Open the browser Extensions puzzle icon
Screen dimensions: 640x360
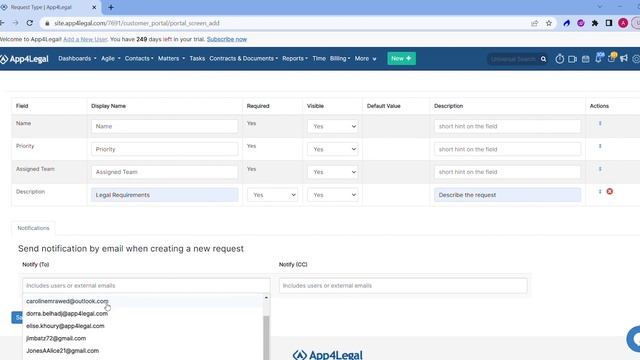click(x=595, y=23)
